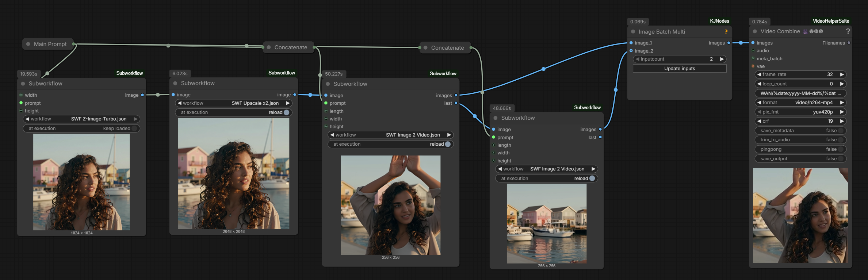Decrease crf value with left arrow
This screenshot has width=868, height=280.
[x=759, y=121]
